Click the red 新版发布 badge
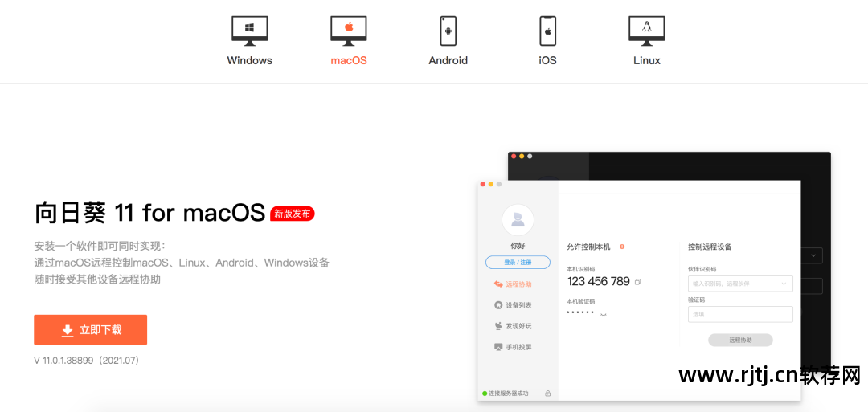868x412 pixels. 293,214
